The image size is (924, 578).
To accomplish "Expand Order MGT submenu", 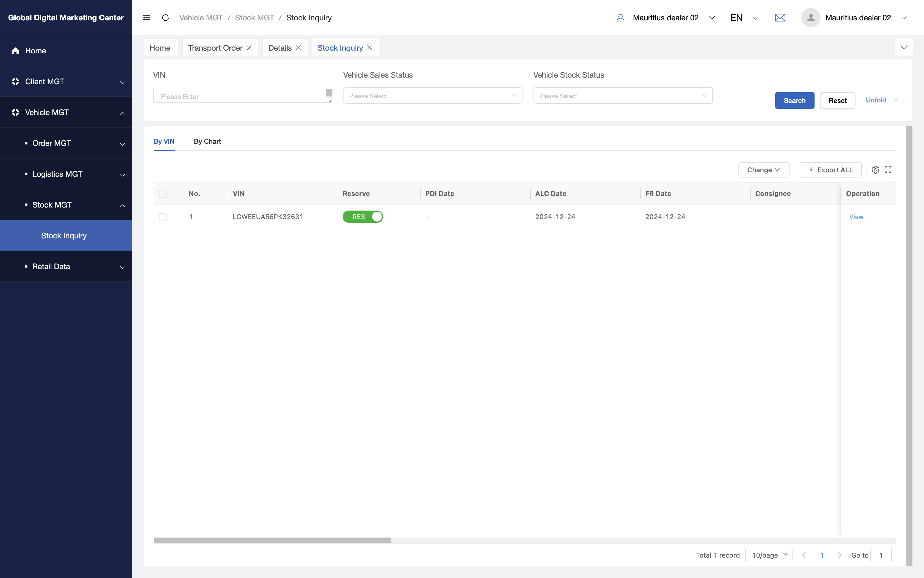I will pos(123,144).
